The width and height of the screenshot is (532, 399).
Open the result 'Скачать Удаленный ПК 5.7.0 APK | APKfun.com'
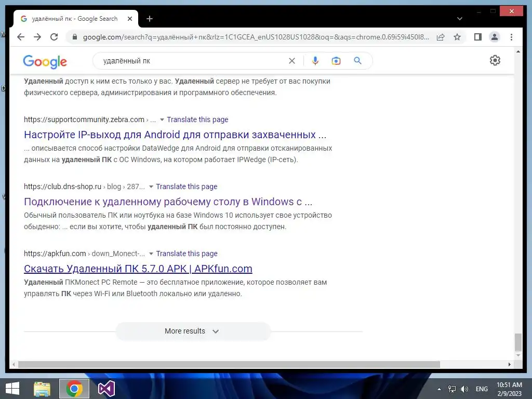pyautogui.click(x=138, y=269)
